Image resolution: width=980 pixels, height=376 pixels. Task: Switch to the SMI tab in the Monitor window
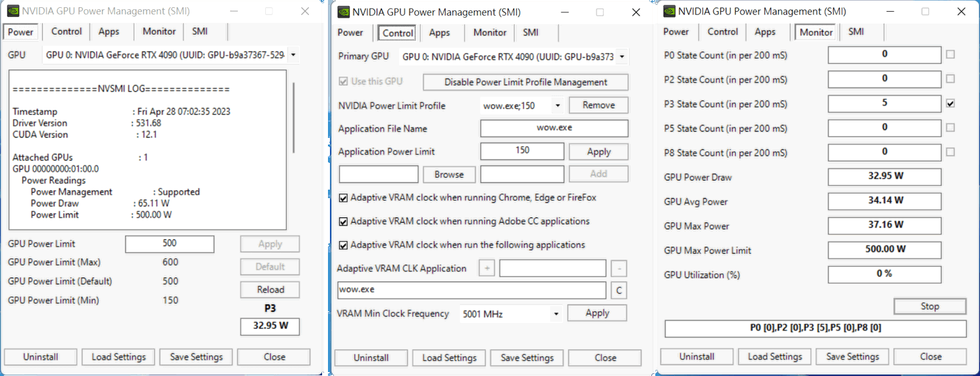856,31
